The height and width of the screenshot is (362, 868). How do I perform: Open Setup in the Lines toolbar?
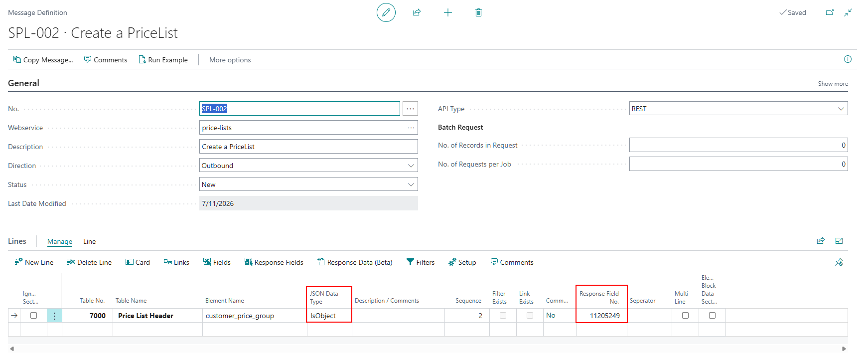tap(462, 262)
